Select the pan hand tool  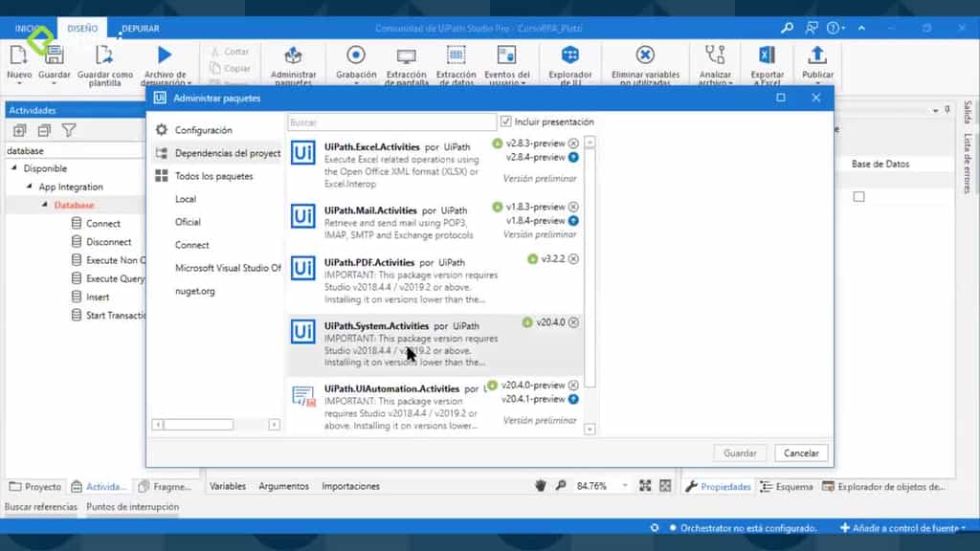click(x=541, y=486)
